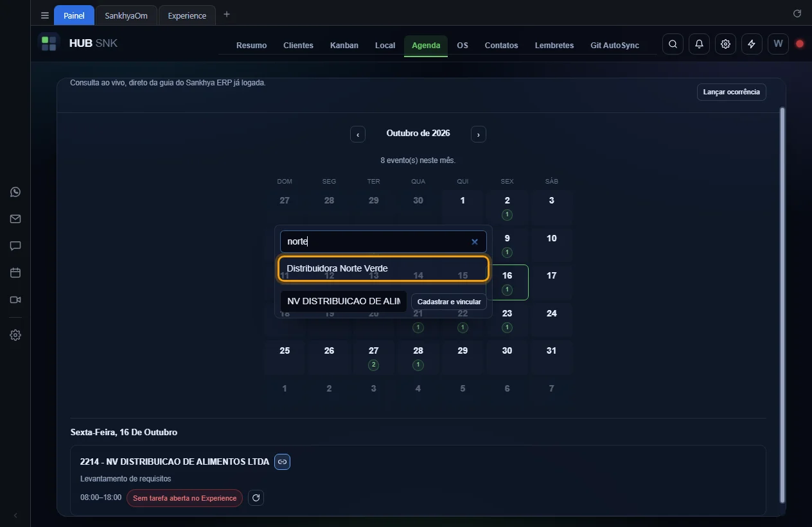The height and width of the screenshot is (527, 812).
Task: Select the Agenda menu item
Action: pos(426,46)
